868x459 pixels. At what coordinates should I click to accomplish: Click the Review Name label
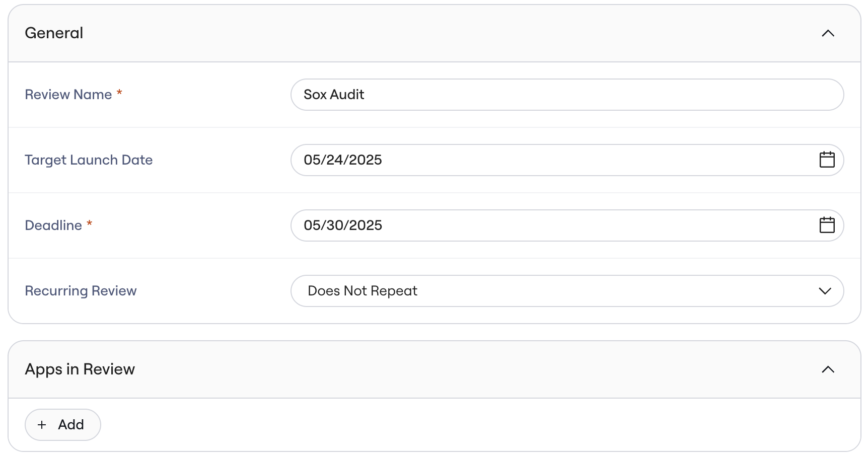68,95
